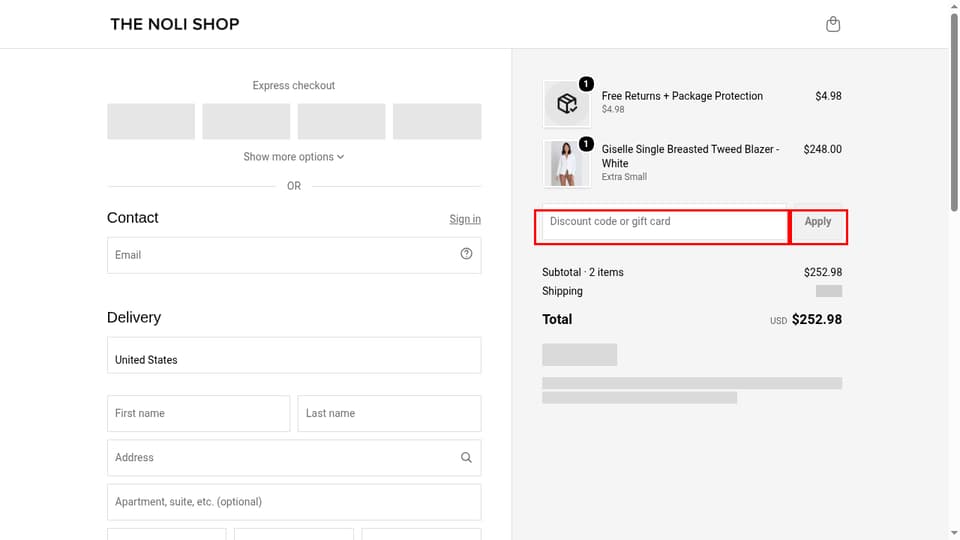The image size is (960, 540).
Task: Click the package protection box icon
Action: click(567, 104)
